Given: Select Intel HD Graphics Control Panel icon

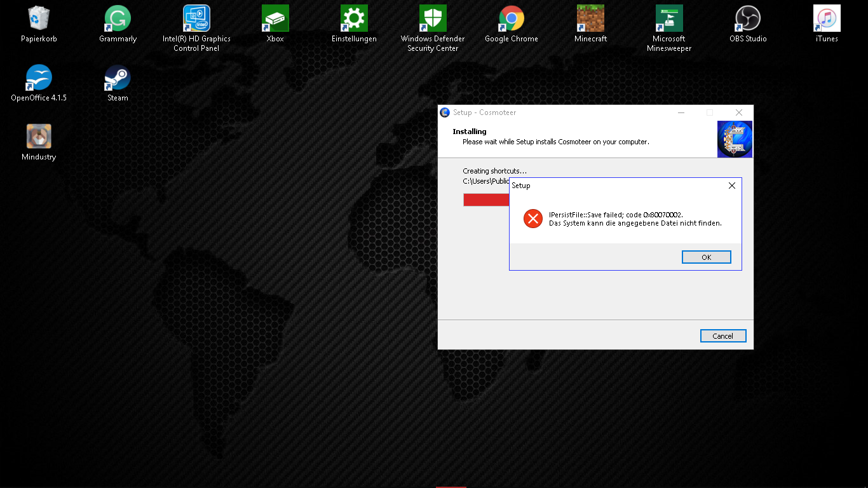Looking at the screenshot, I should tap(196, 19).
